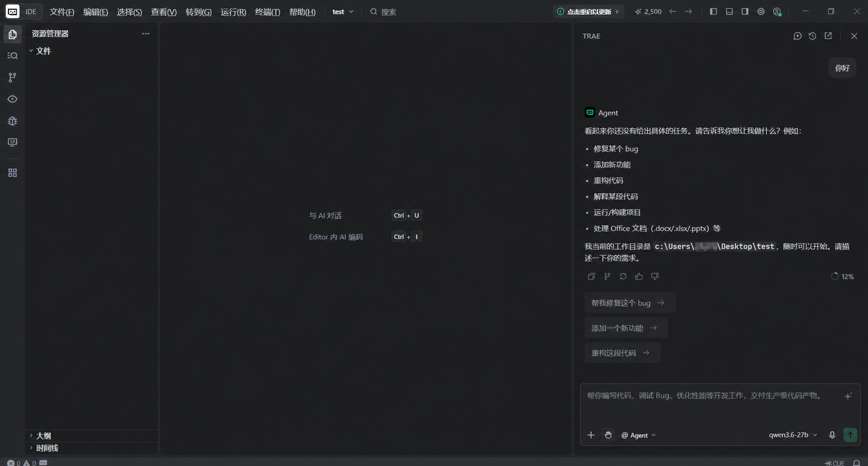Start voice input with the microphone icon
This screenshot has width=868, height=466.
(x=832, y=435)
